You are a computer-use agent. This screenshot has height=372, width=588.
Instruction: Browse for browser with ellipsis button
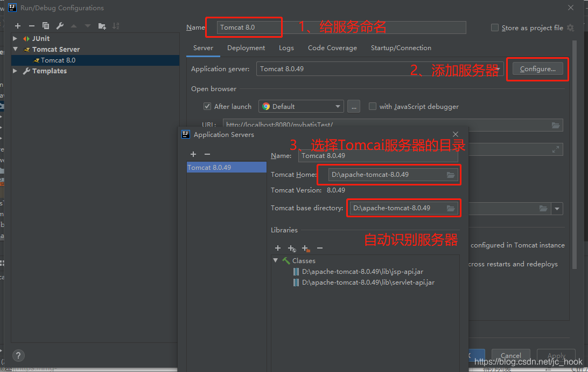[x=354, y=107]
